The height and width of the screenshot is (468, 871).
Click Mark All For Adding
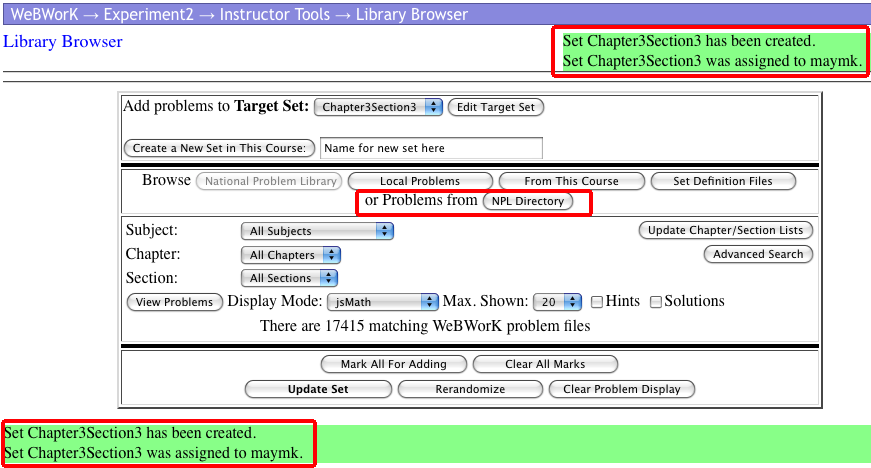click(394, 364)
